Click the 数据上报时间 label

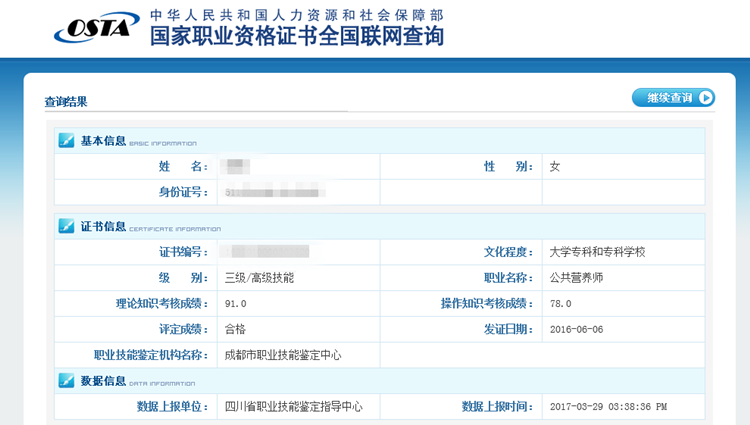(497, 406)
